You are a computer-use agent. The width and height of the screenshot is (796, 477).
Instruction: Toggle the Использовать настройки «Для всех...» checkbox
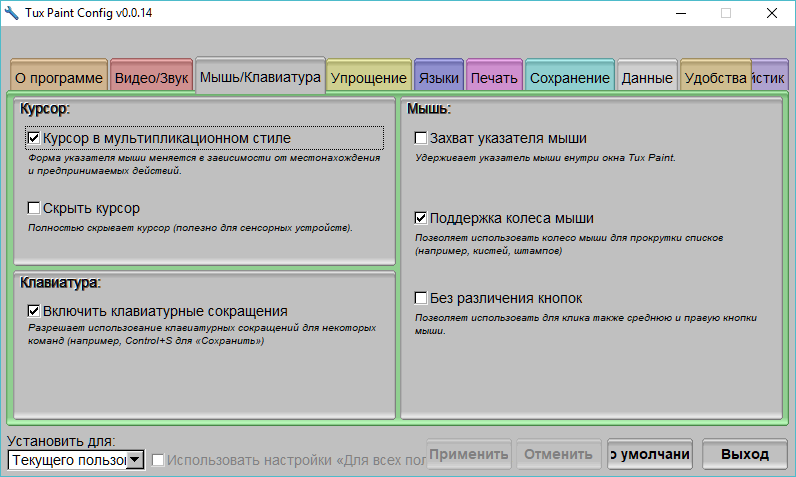pyautogui.click(x=158, y=460)
